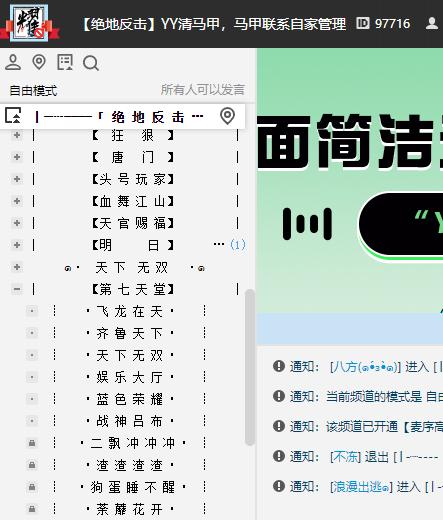Join the 二飘冲冲冲 sub-channel
443x520 pixels.
[133, 443]
